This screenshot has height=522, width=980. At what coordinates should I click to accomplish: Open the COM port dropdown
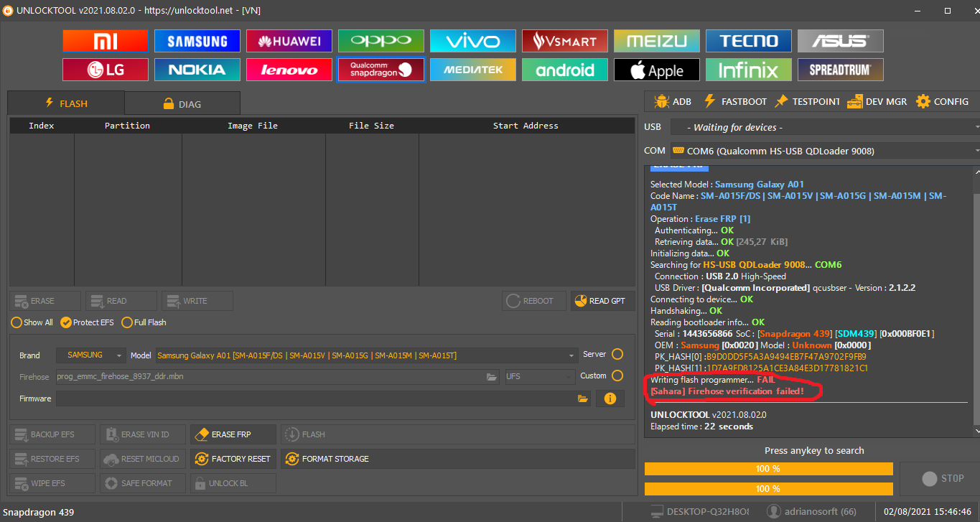(825, 151)
